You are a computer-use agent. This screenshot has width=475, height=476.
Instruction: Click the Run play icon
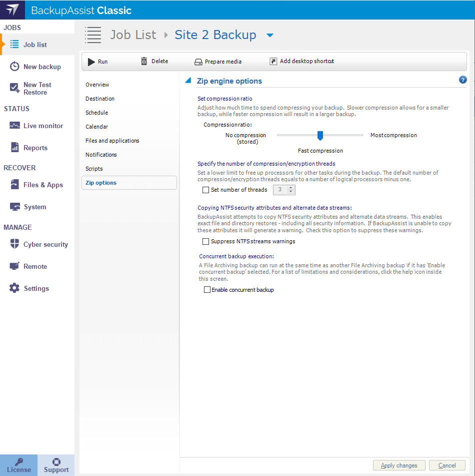point(91,62)
